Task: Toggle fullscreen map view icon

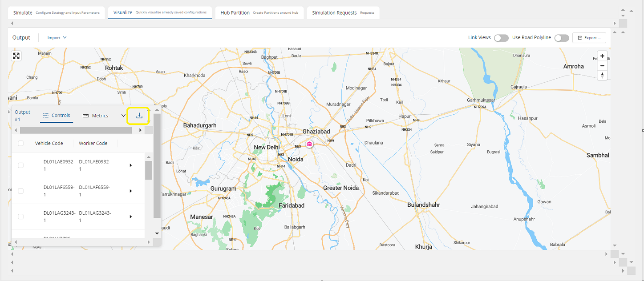Action: click(x=16, y=56)
